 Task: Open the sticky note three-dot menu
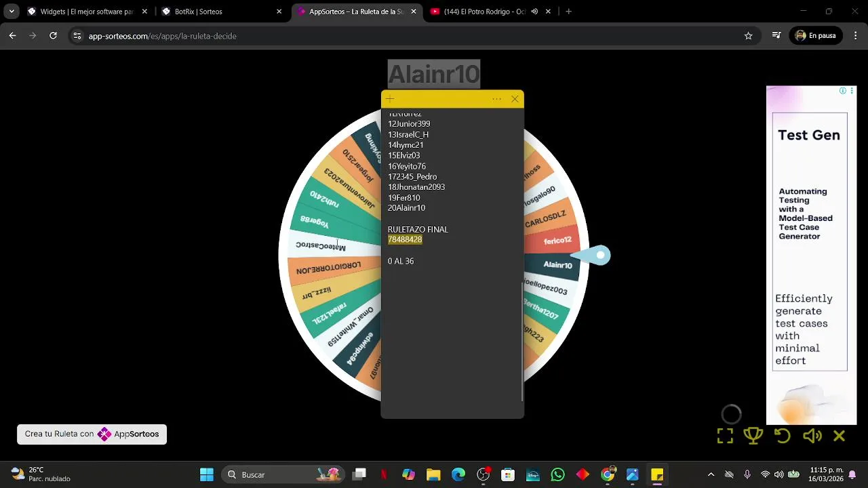(x=496, y=99)
